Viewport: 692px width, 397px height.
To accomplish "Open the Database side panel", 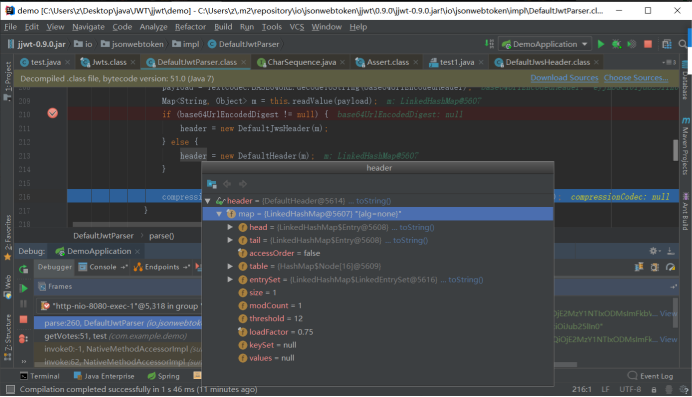I will pos(684,81).
